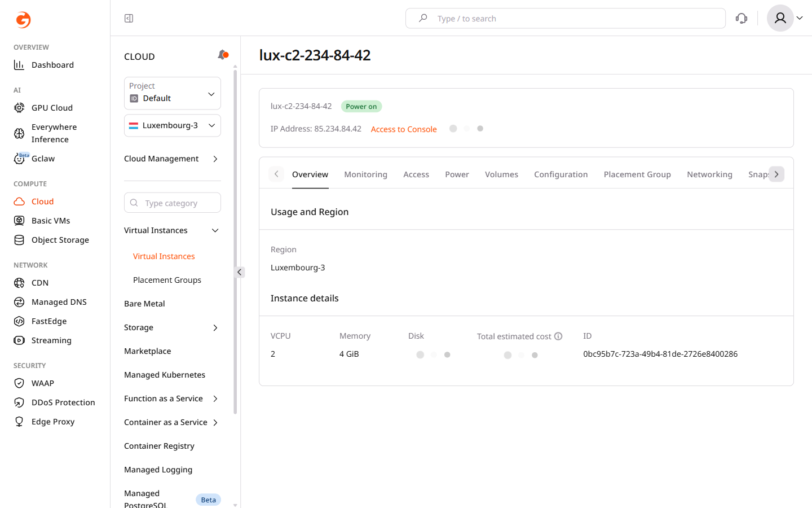Switch to the Volumes tab
The image size is (812, 508).
[x=501, y=174]
